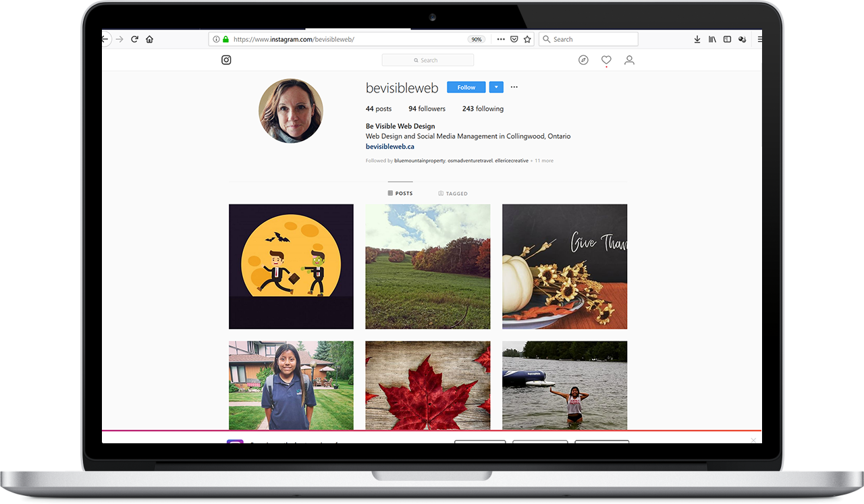Show the '+ 11 more' followers
Screen dimensions: 864x504
(542, 161)
